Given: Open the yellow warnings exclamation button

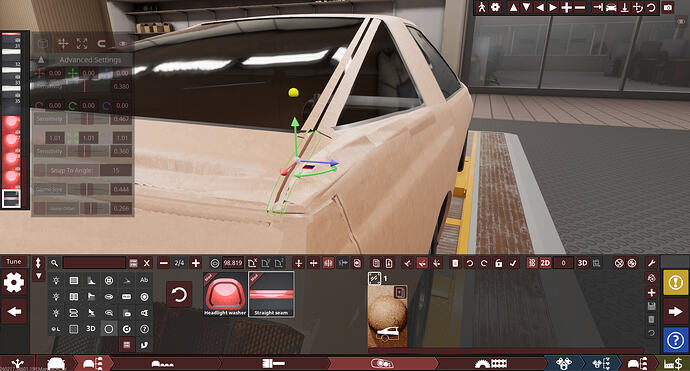Looking at the screenshot, I should 675,282.
